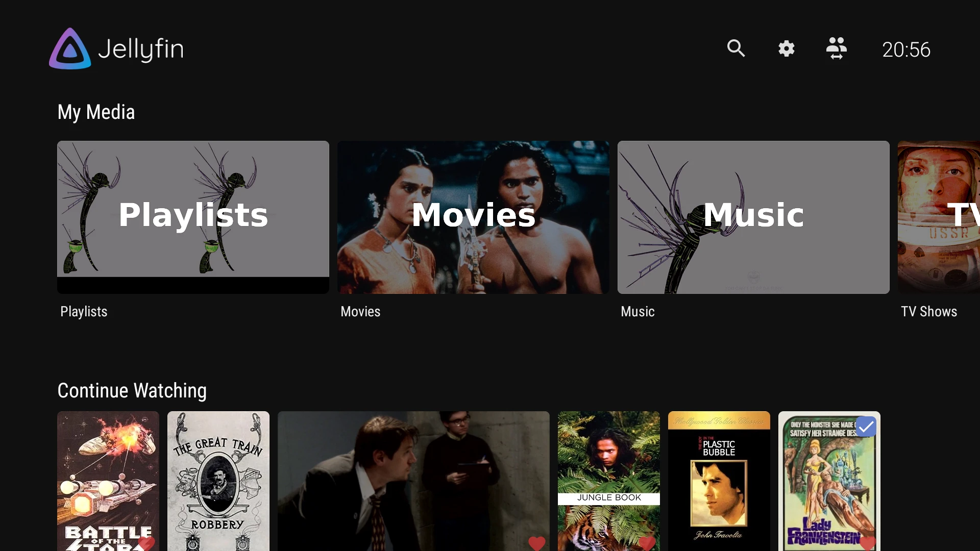Open the search magnifier icon
The width and height of the screenshot is (980, 551).
(736, 48)
